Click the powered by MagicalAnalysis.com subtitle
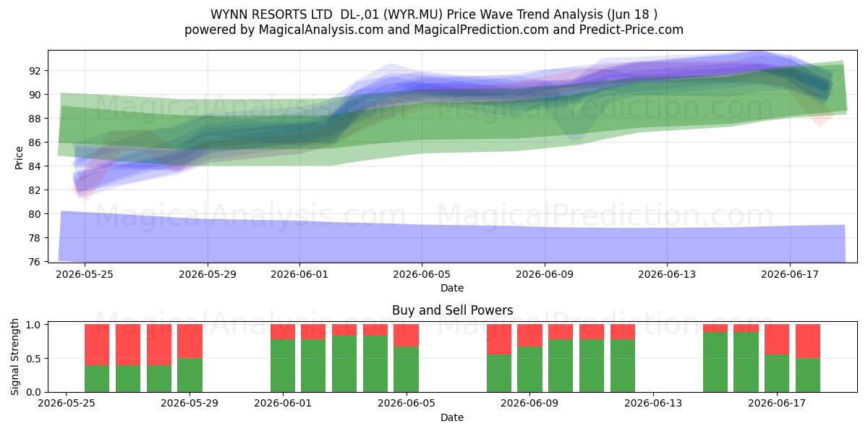The height and width of the screenshot is (434, 868). coord(434,30)
